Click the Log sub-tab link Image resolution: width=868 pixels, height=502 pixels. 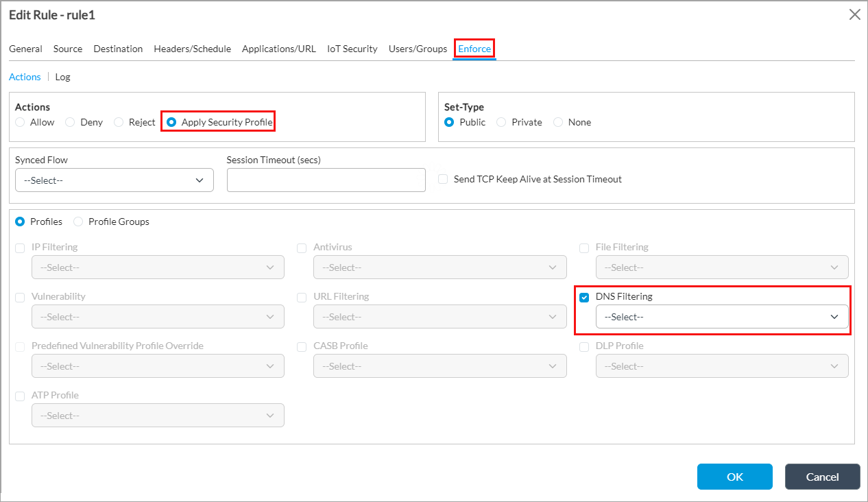(x=62, y=77)
